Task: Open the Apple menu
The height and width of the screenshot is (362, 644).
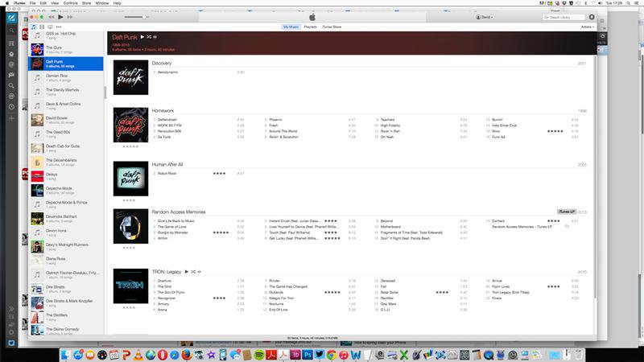Action: [6, 3]
